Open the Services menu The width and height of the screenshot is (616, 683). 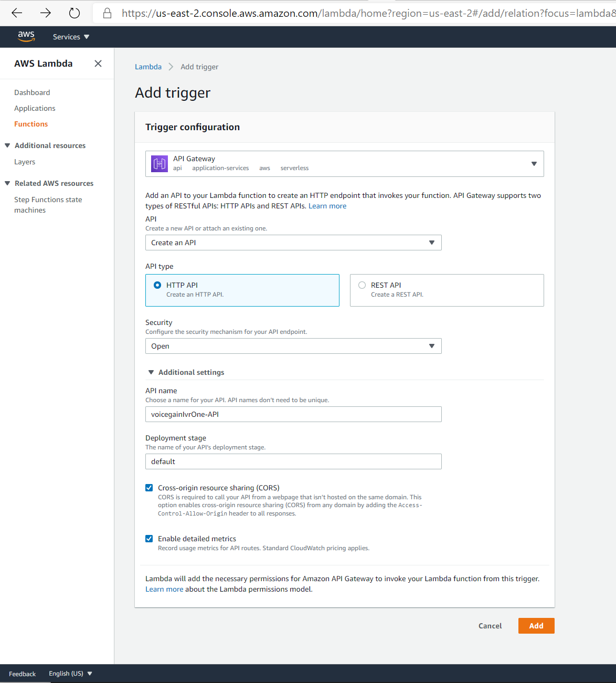click(x=71, y=37)
